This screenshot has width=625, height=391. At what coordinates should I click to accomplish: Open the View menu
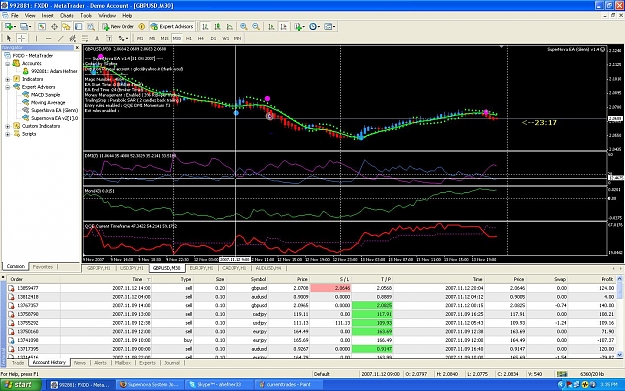(30, 16)
